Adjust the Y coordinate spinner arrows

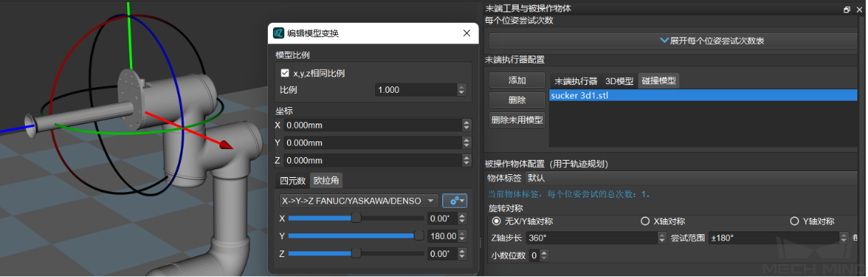point(467,143)
